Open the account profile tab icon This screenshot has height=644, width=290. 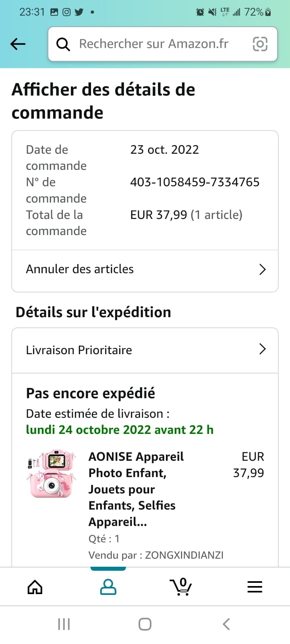coord(108,587)
